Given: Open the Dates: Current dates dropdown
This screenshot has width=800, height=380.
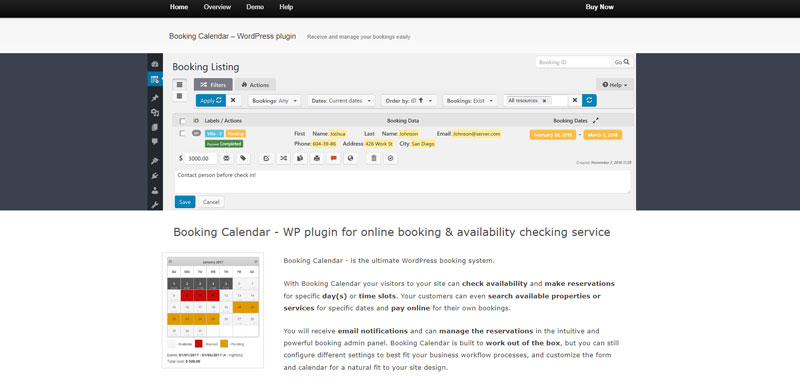Looking at the screenshot, I should coord(341,101).
